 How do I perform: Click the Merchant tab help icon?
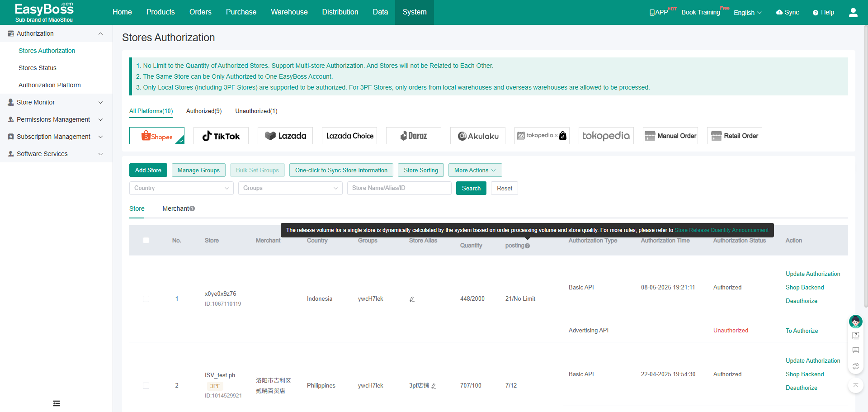coord(192,208)
